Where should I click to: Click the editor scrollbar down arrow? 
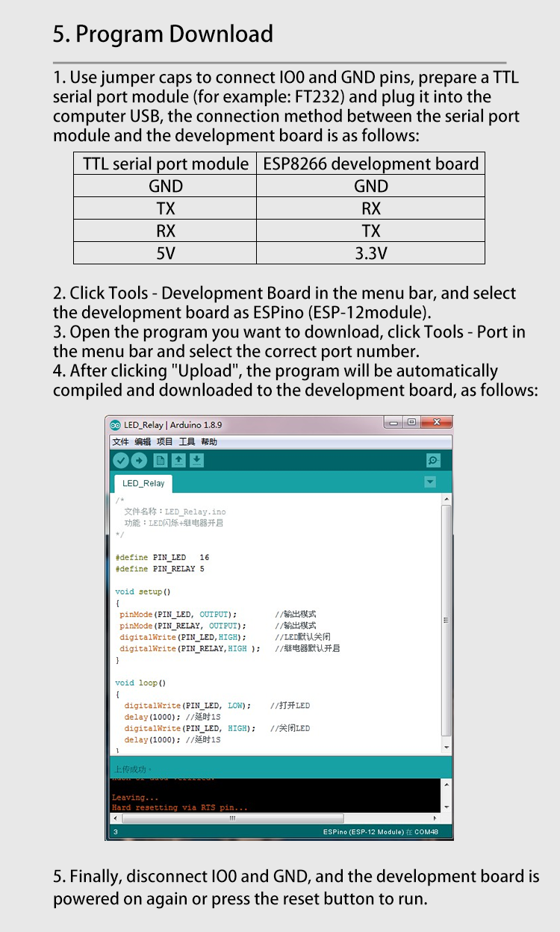[x=447, y=748]
